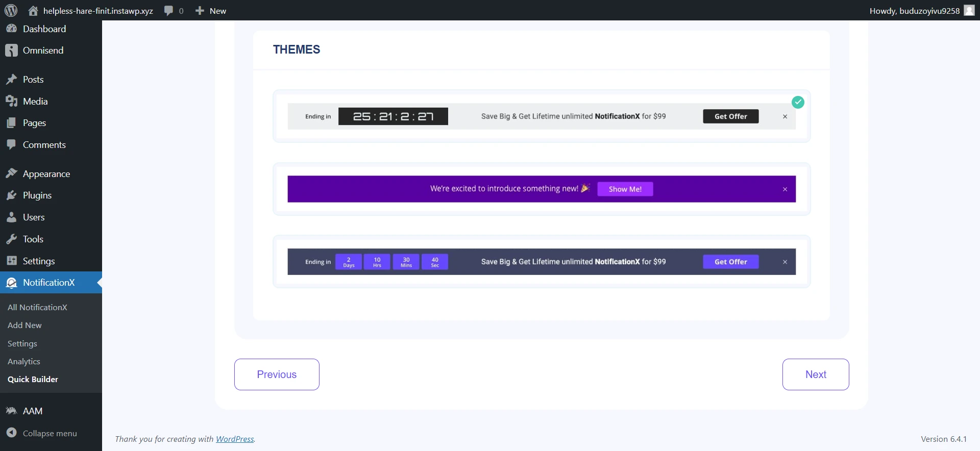Click the Comments sidebar icon
The width and height of the screenshot is (980, 451).
point(11,144)
